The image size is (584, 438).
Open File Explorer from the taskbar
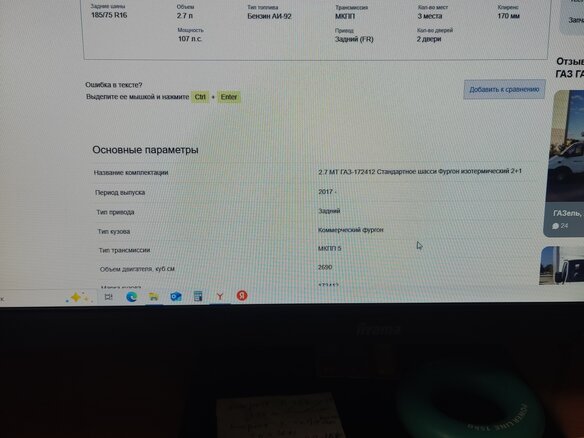(x=153, y=297)
